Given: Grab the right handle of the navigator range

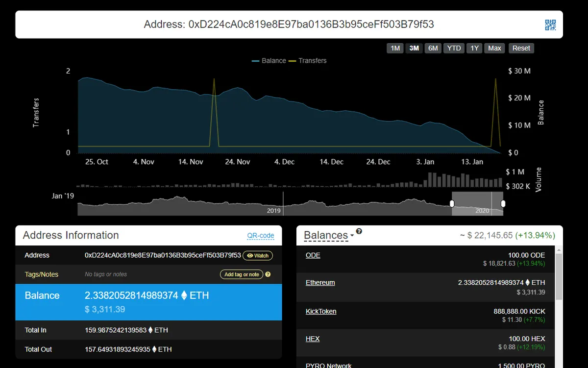Looking at the screenshot, I should 503,203.
